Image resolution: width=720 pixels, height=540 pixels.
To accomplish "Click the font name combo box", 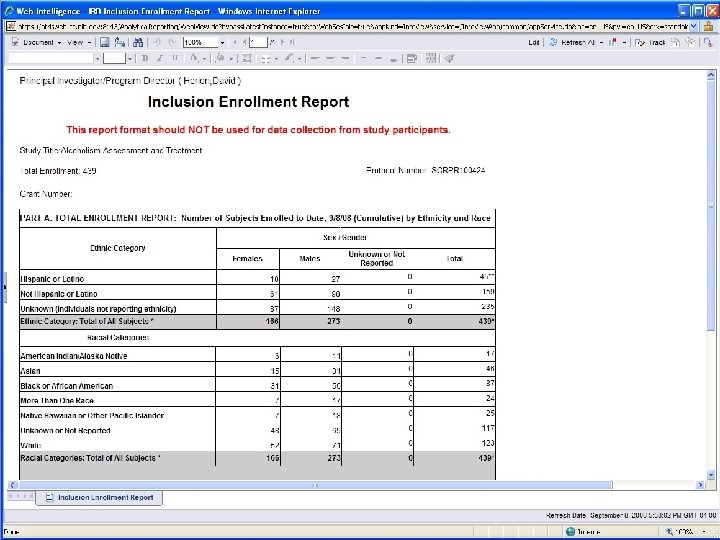I will [51, 58].
